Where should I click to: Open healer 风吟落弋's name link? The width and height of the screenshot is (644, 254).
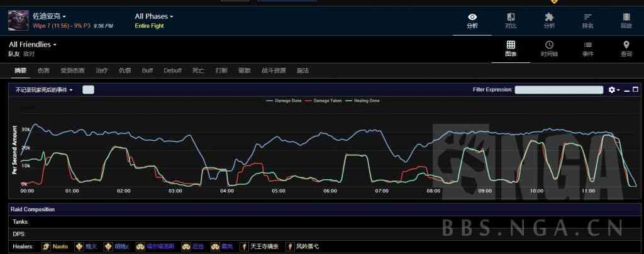tap(307, 246)
